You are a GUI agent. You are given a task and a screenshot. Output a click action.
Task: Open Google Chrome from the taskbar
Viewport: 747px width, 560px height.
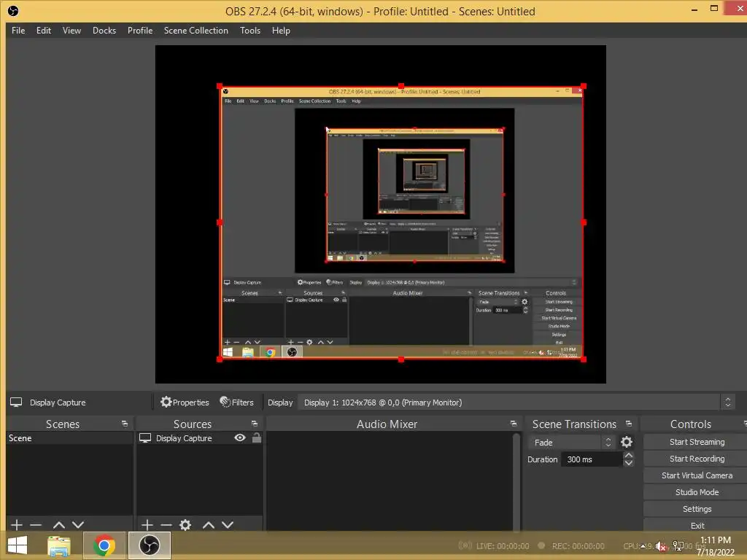click(104, 545)
